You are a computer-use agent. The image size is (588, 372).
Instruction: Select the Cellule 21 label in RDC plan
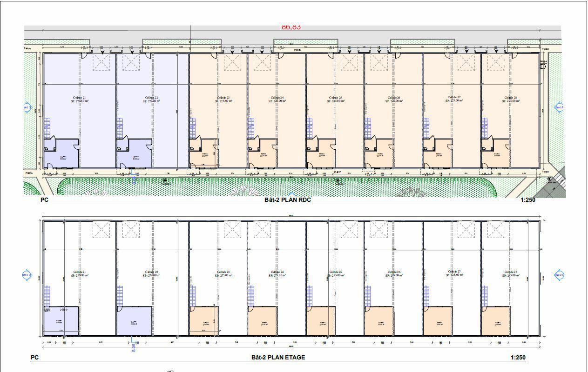pos(79,98)
